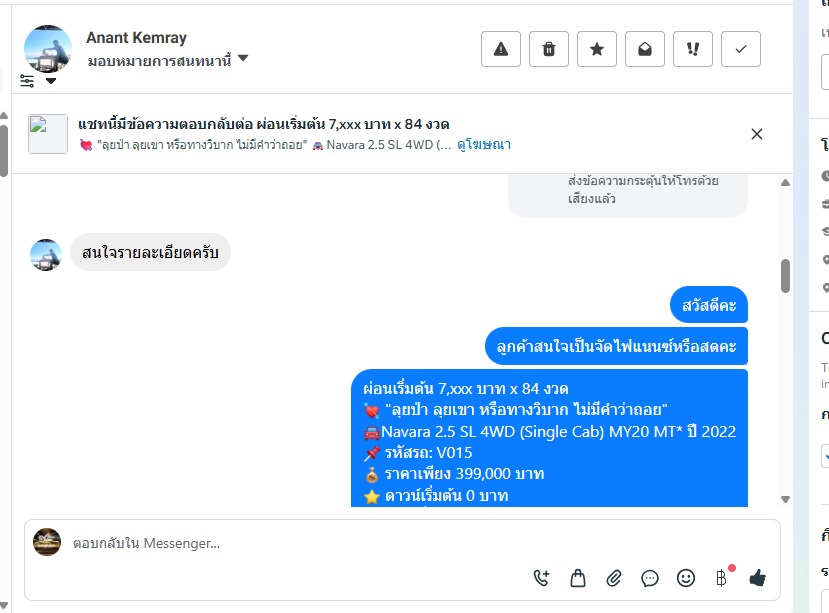
Task: Open baht payment request icon
Action: pos(722,578)
